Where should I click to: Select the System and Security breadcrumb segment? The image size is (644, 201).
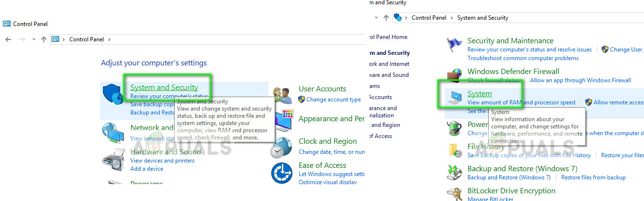[x=482, y=18]
